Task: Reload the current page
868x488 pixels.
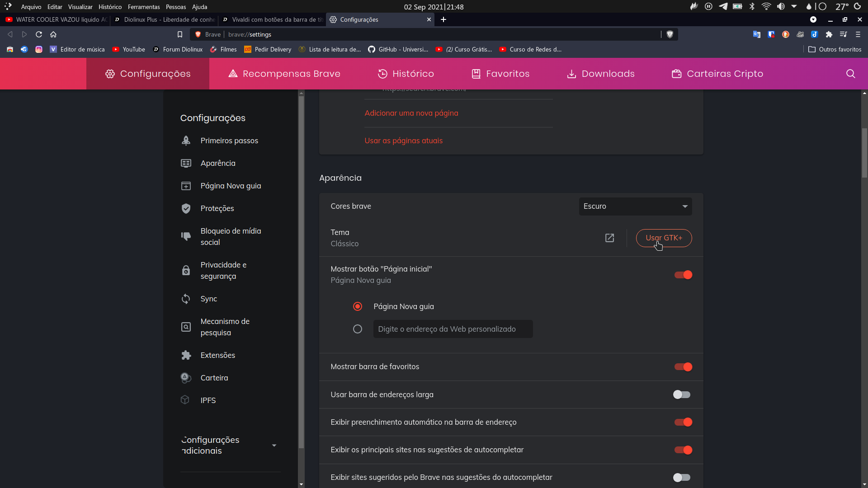Action: click(x=39, y=34)
